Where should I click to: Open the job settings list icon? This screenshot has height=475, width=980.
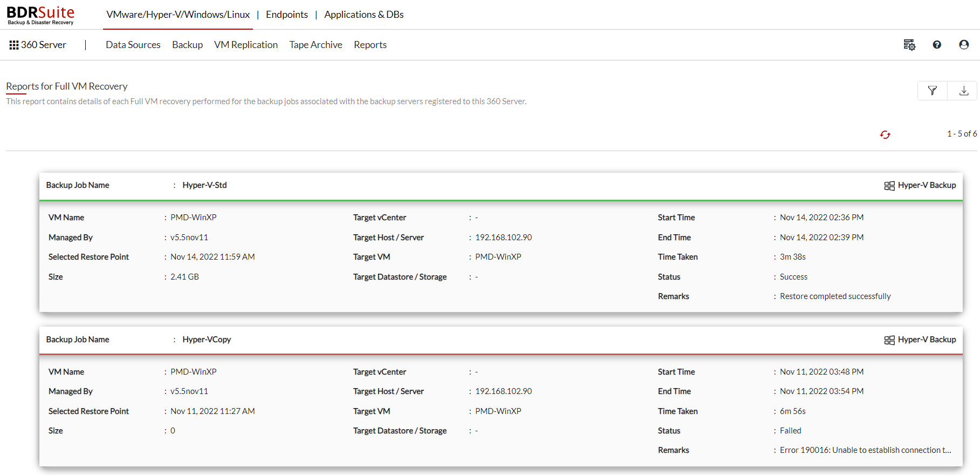click(x=909, y=45)
